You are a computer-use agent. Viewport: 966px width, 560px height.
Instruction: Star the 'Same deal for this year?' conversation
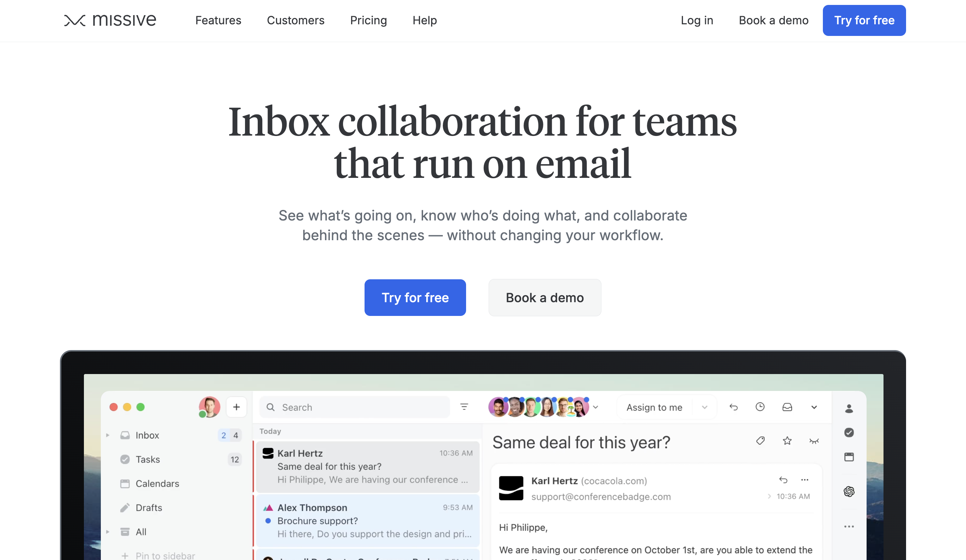point(787,441)
